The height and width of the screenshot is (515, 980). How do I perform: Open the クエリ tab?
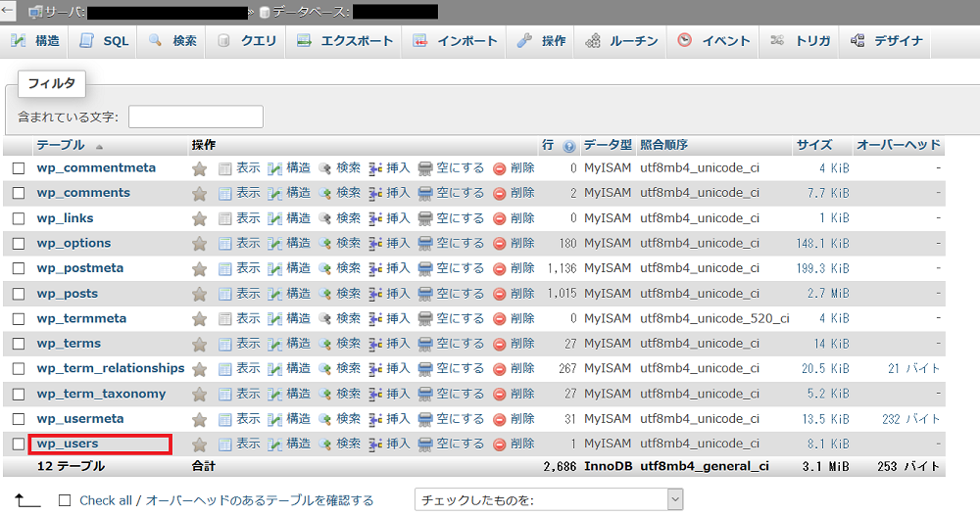point(247,40)
